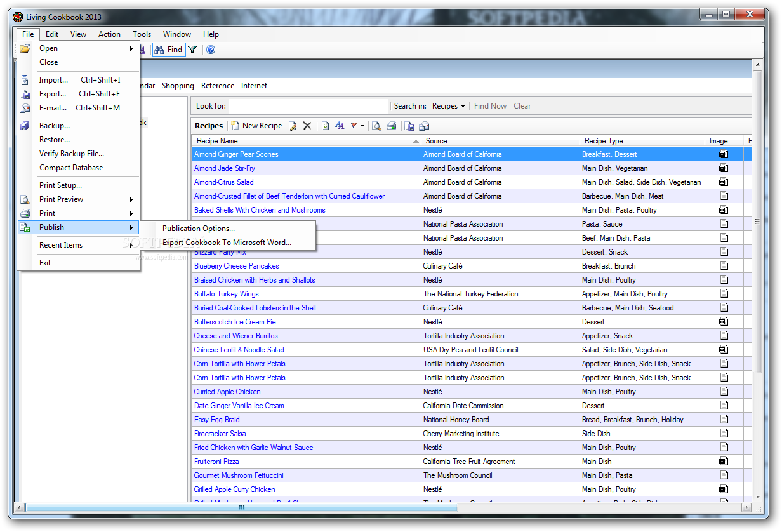
Task: Click Living Cookbook app icon in title bar
Action: pyautogui.click(x=18, y=17)
